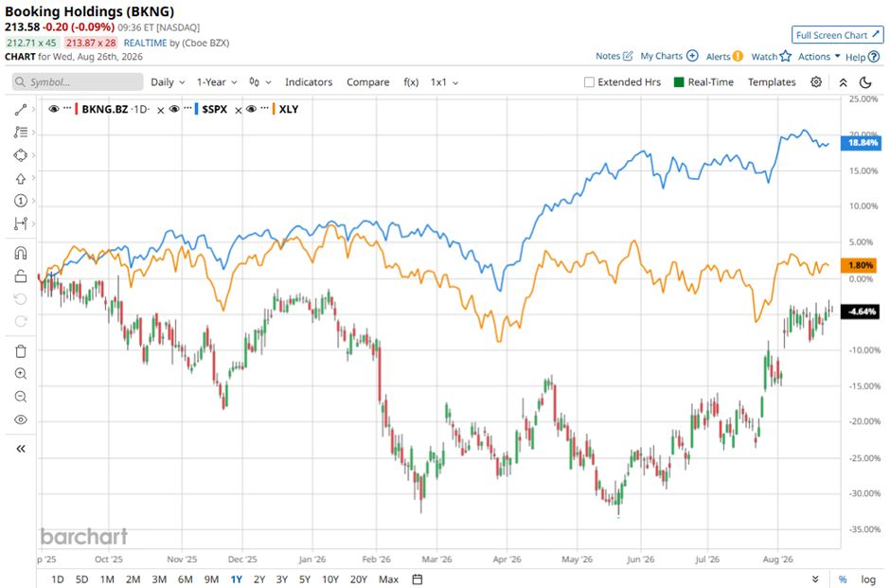Viewport: 890px width, 588px height.
Task: Open the Compare menu
Action: (x=367, y=82)
